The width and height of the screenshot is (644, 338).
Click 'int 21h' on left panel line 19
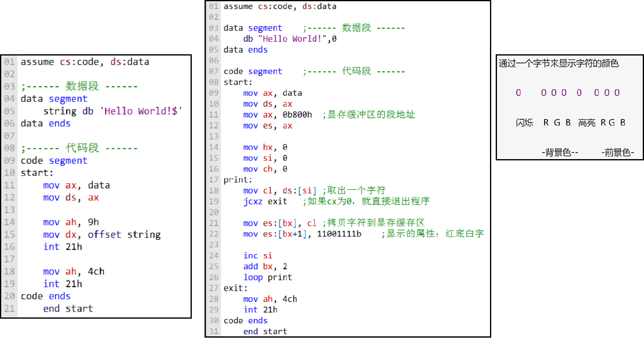tap(63, 284)
